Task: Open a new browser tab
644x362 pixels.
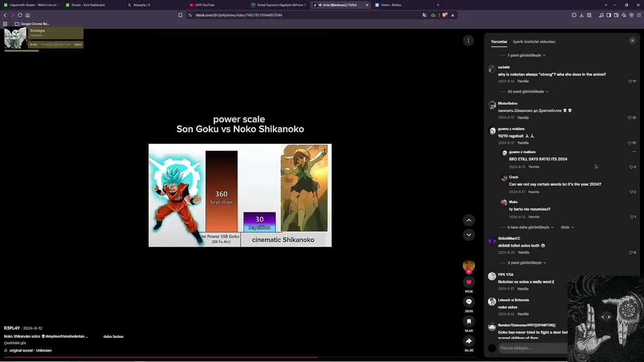Action: point(438,5)
